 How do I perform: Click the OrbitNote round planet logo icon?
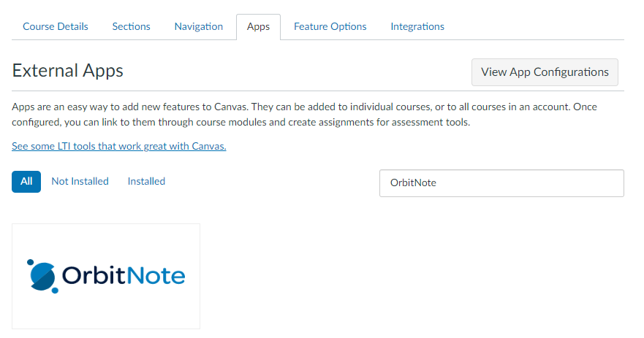(x=44, y=275)
